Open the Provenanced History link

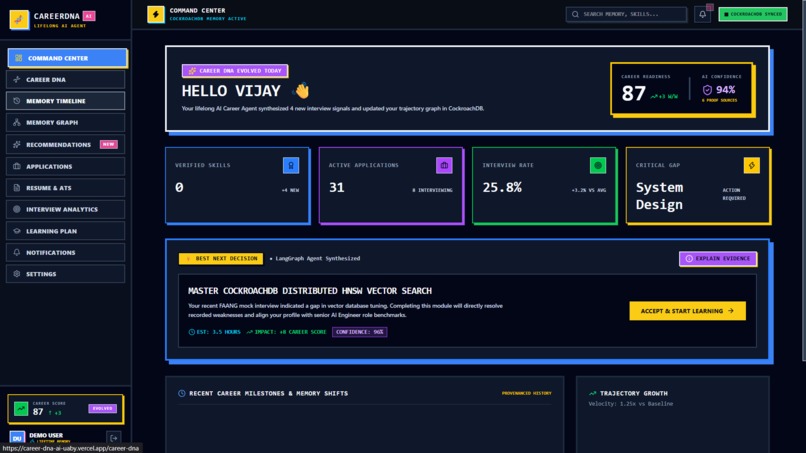pos(526,393)
